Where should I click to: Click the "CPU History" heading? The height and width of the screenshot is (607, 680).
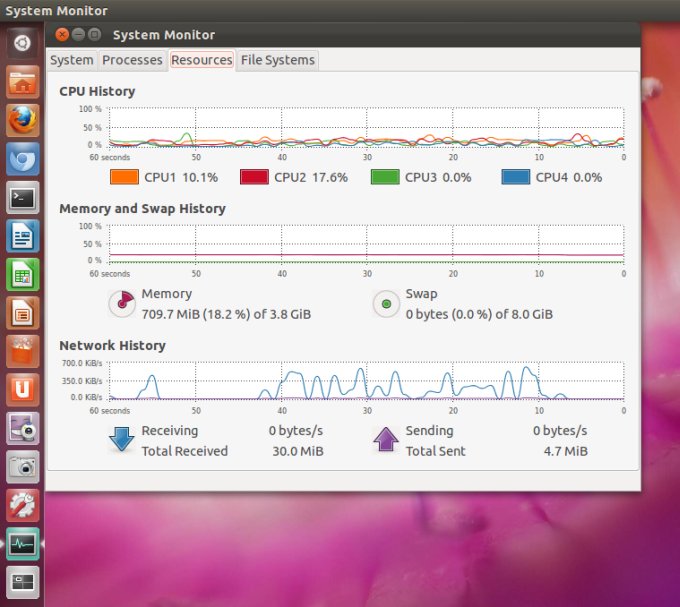tap(97, 91)
